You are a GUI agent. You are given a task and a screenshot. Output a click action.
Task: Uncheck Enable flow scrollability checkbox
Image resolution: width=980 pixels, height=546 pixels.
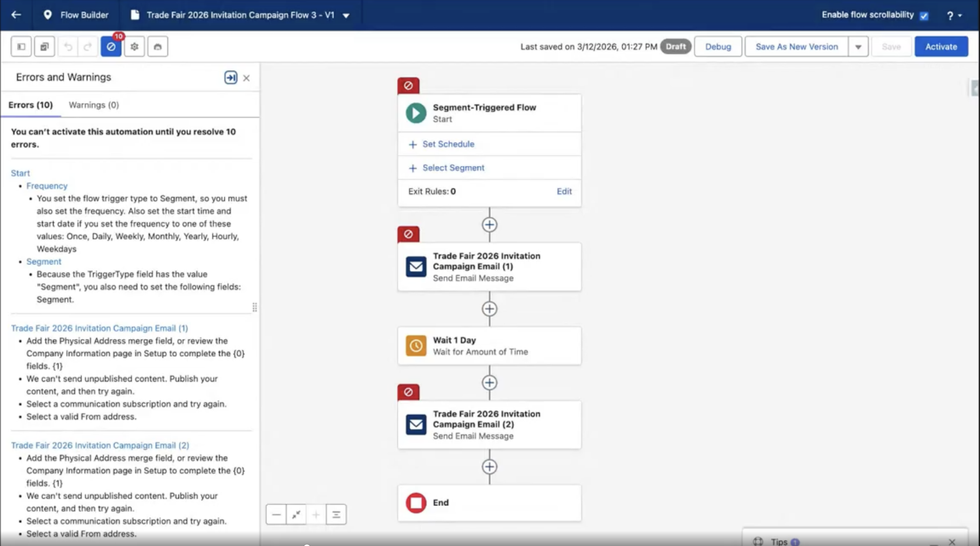924,16
